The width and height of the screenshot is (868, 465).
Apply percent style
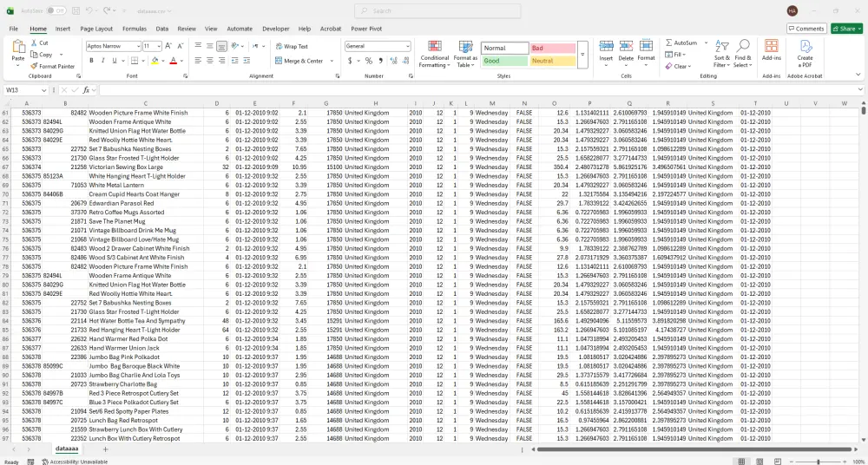(x=368, y=61)
